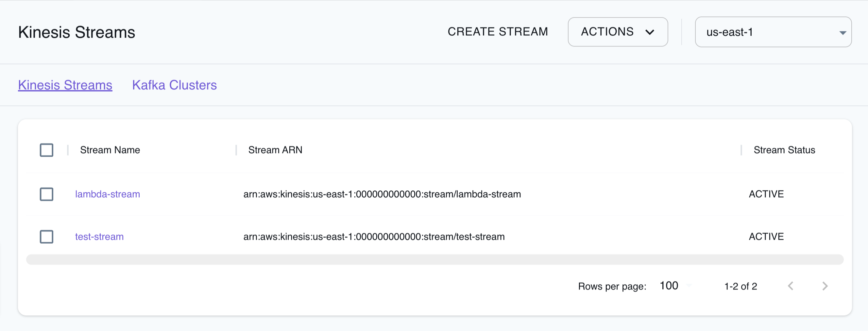This screenshot has height=331, width=868.
Task: Open the test-stream details link
Action: pos(99,236)
